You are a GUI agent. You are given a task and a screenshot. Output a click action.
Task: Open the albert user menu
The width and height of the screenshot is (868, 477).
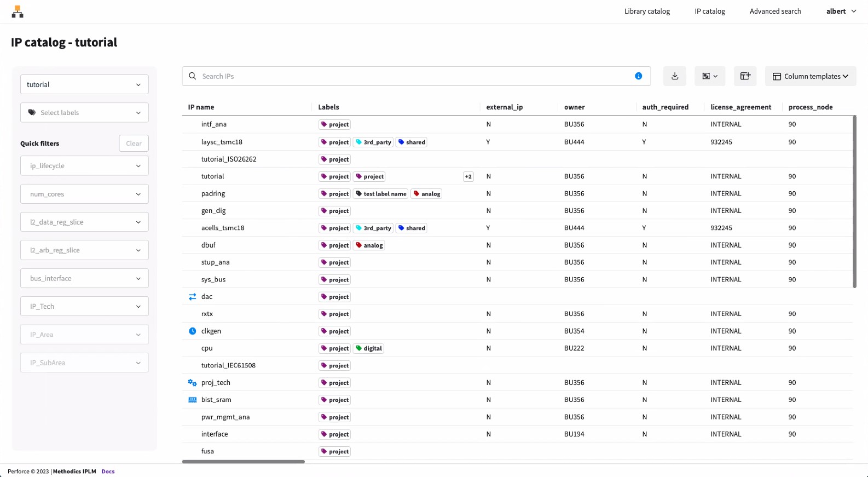pos(841,12)
